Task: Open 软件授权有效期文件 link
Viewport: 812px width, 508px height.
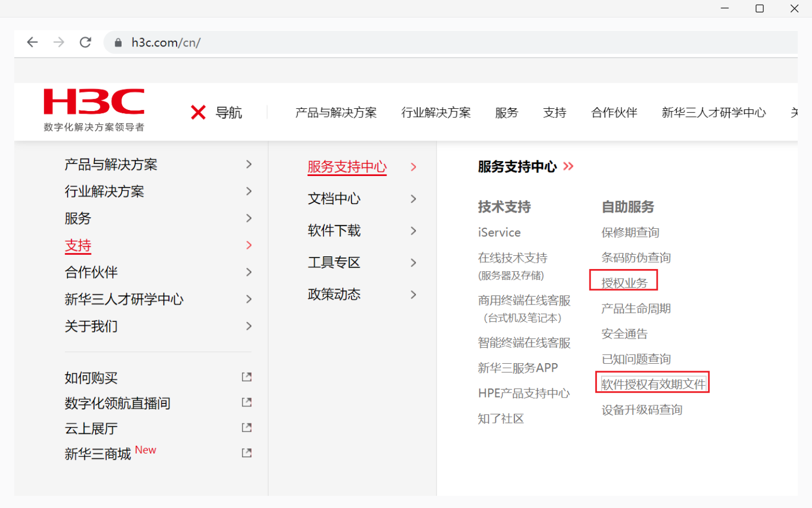Action: coord(653,384)
